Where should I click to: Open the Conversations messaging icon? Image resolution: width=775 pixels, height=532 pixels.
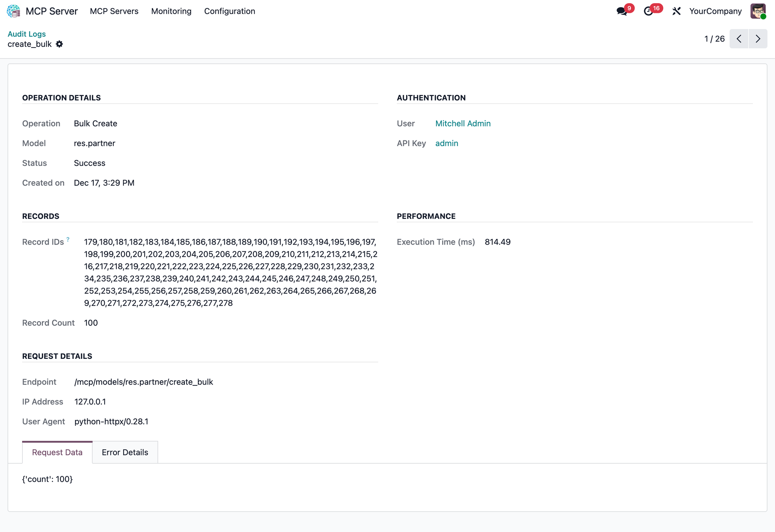click(x=621, y=11)
